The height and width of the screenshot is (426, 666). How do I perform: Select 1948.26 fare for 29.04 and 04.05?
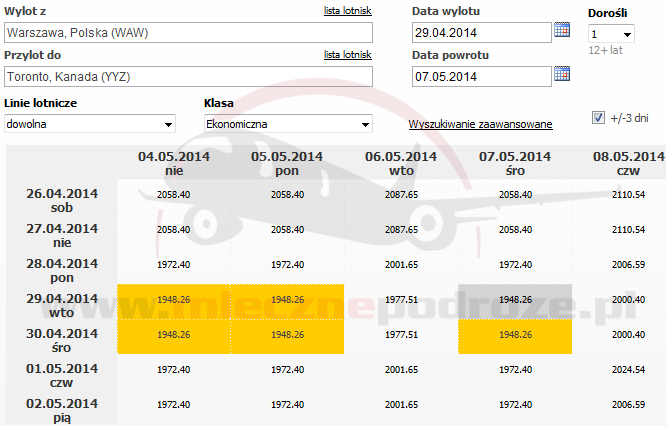coord(174,298)
